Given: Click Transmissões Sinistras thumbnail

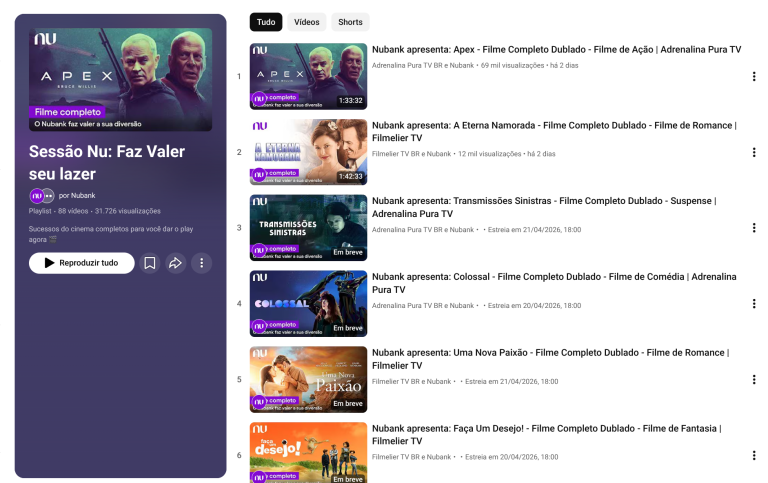Looking at the screenshot, I should click(309, 228).
